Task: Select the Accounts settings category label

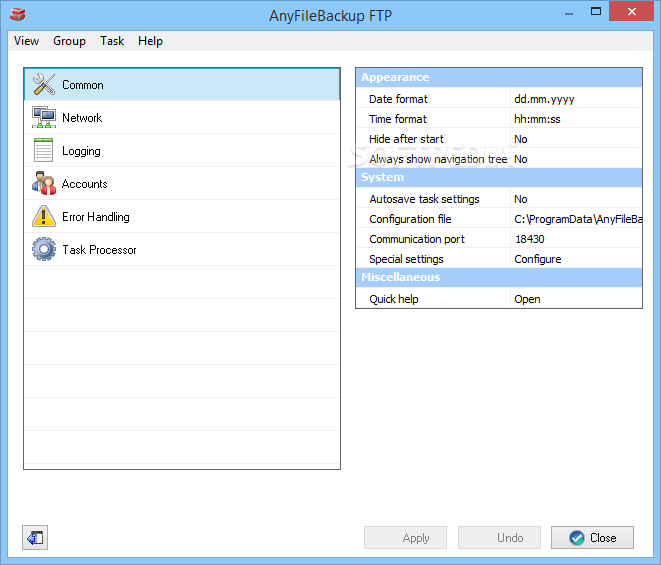Action: (85, 184)
